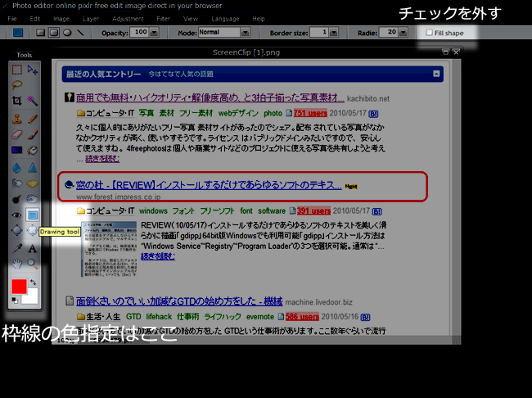Screen dimensions: 532x398
Task: Click the 'kachibito.net' text in canvas
Action: [x=368, y=99]
